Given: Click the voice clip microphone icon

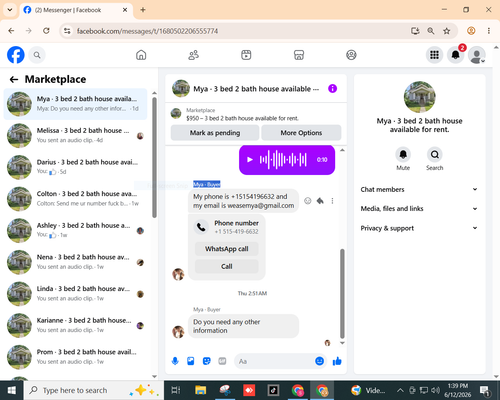Looking at the screenshot, I should click(x=175, y=361).
